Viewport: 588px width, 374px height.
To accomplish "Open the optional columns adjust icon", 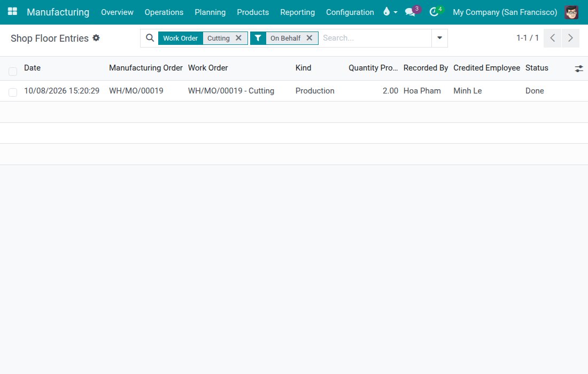I will tap(578, 68).
